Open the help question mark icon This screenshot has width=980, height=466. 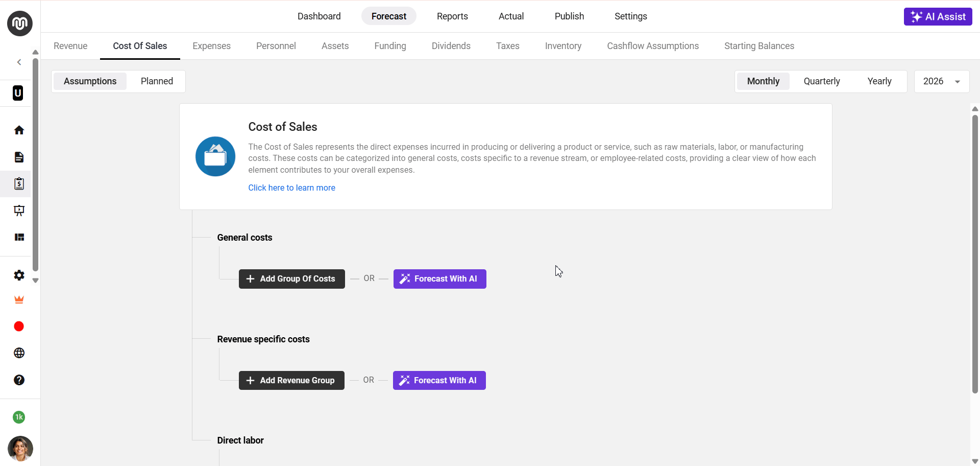click(x=19, y=380)
